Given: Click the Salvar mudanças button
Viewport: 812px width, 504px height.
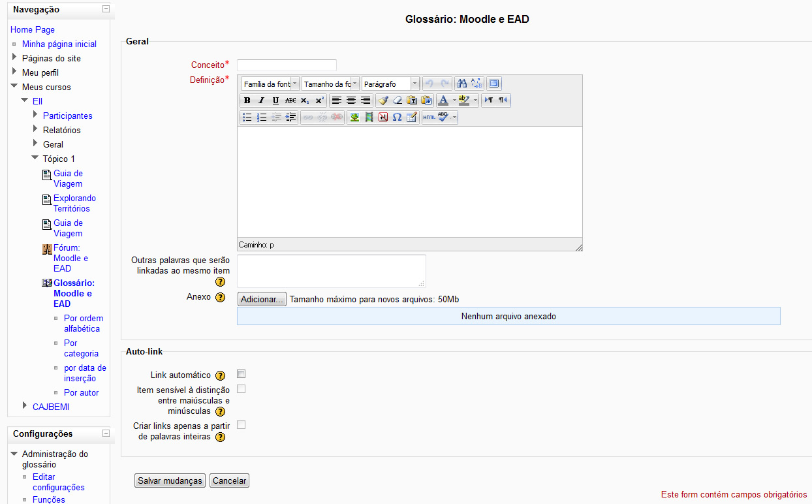Looking at the screenshot, I should (x=170, y=481).
